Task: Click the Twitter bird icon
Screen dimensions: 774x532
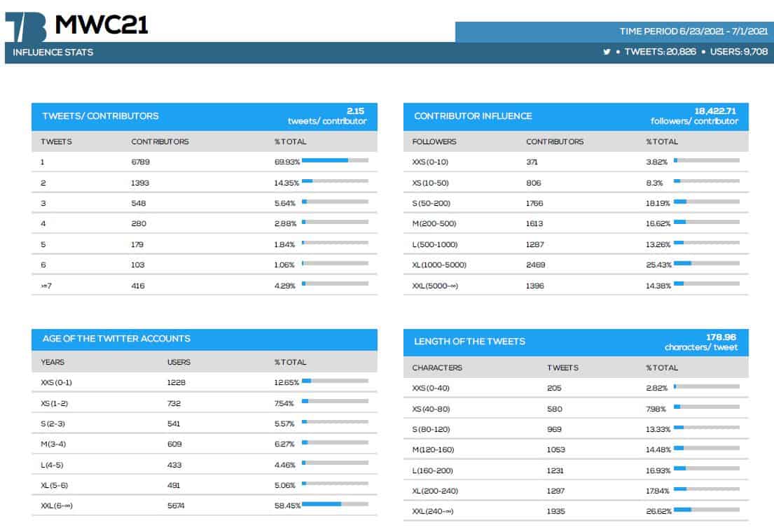Action: 607,52
